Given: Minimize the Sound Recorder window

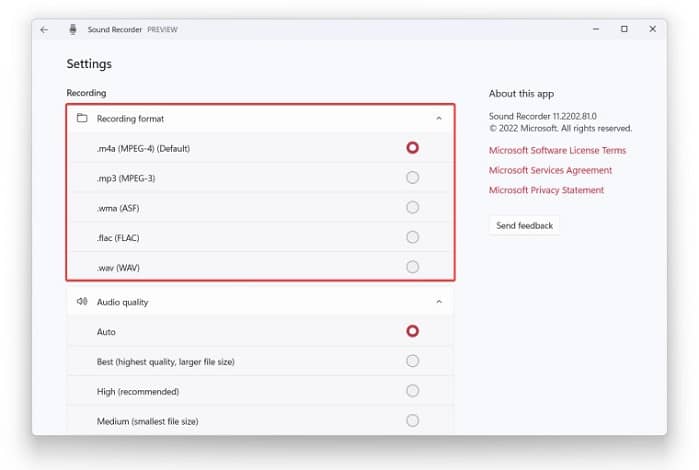Looking at the screenshot, I should coord(596,29).
